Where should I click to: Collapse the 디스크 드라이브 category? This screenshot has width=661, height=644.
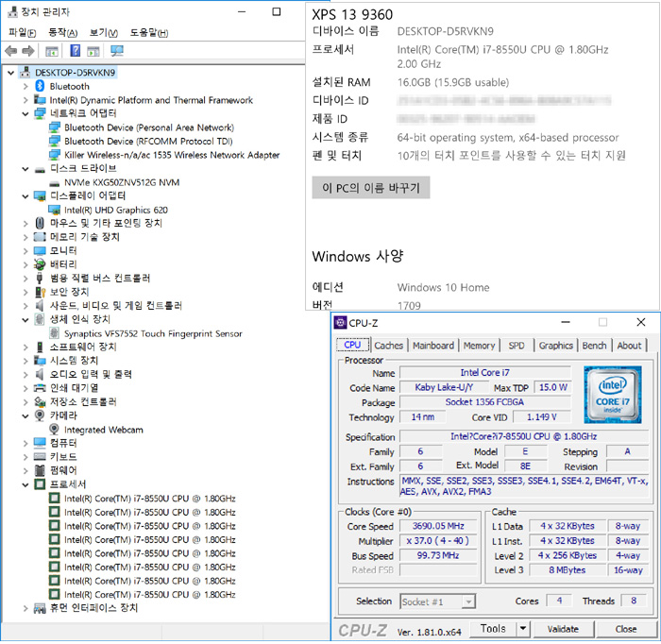25,169
